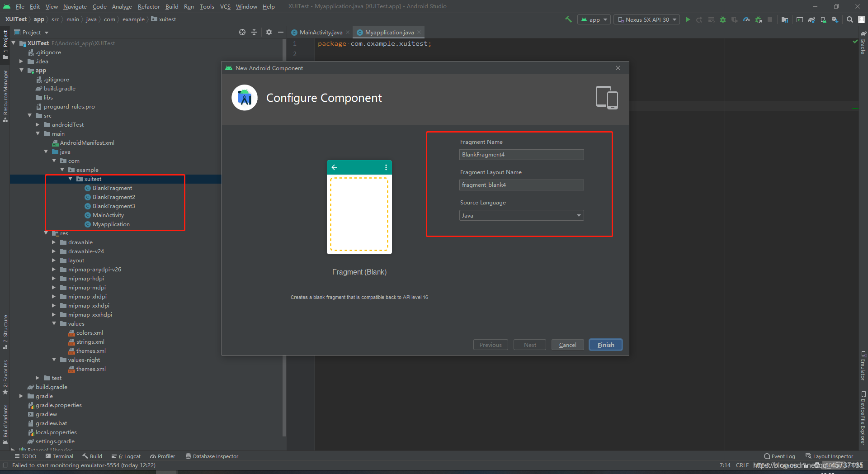The image size is (868, 474).
Task: Expand the androidTest folder
Action: tap(38, 125)
